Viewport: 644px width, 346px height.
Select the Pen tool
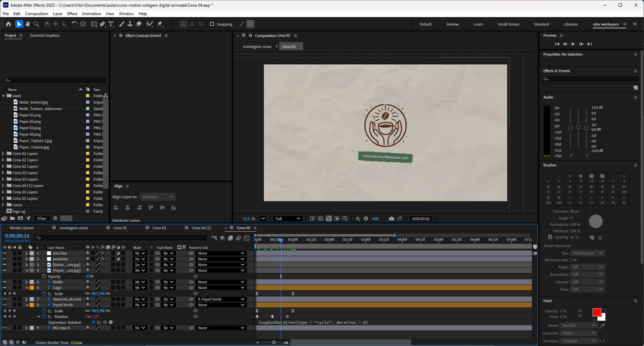(x=103, y=24)
